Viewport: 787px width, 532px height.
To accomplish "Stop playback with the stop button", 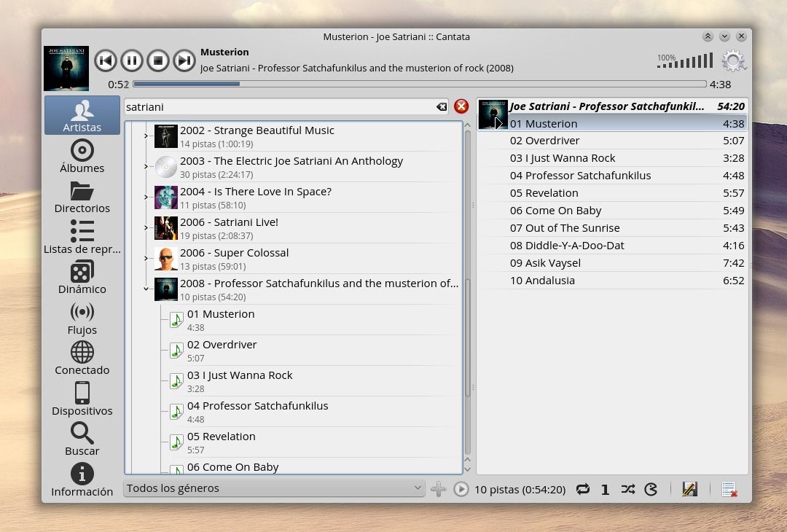I will (157, 60).
